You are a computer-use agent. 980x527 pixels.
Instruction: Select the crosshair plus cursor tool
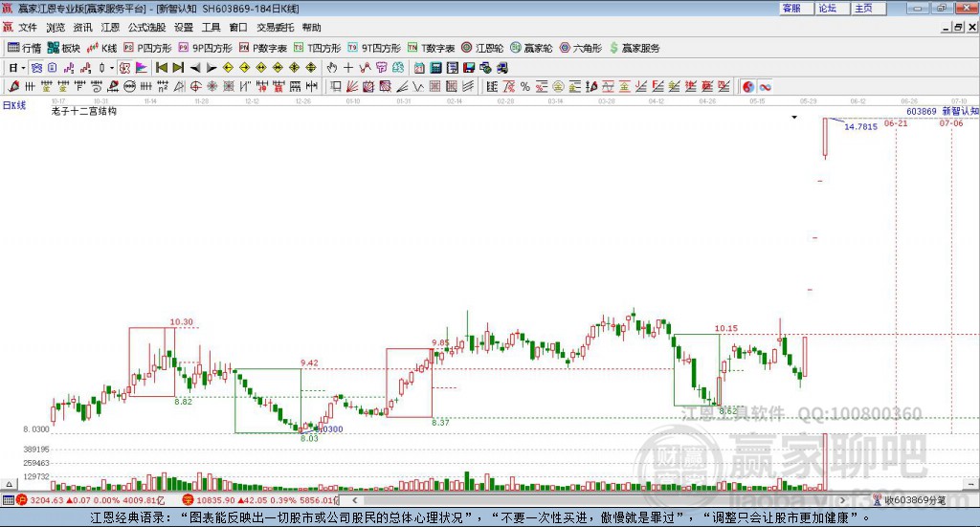(348, 68)
